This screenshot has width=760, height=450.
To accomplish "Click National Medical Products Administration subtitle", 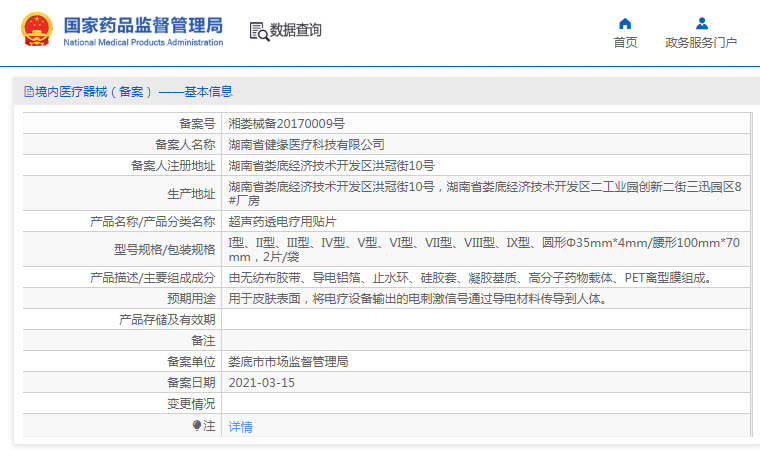I will pos(143,43).
